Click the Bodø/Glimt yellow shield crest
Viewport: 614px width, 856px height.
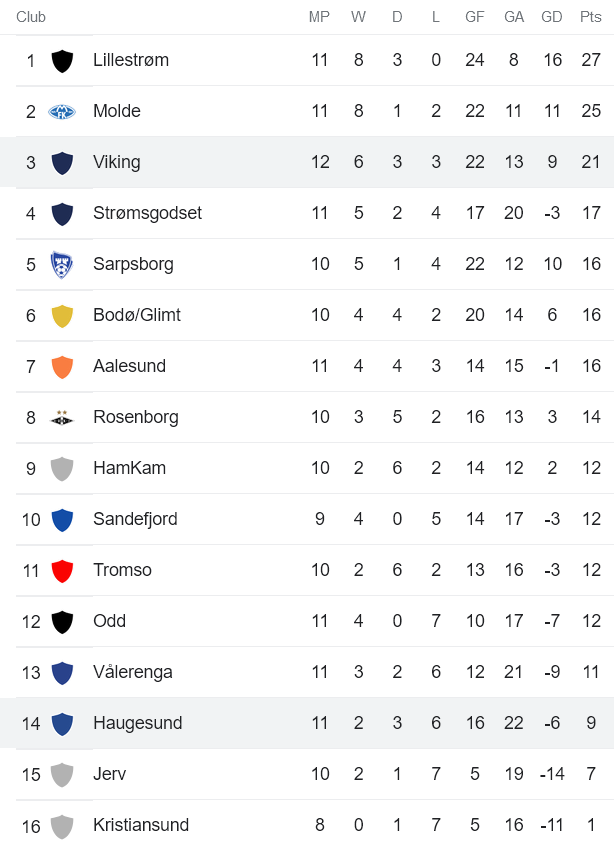(x=63, y=315)
